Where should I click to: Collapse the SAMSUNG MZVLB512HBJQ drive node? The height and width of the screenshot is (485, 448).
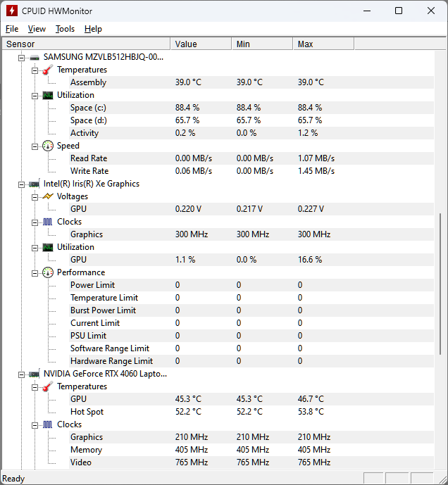[21, 57]
